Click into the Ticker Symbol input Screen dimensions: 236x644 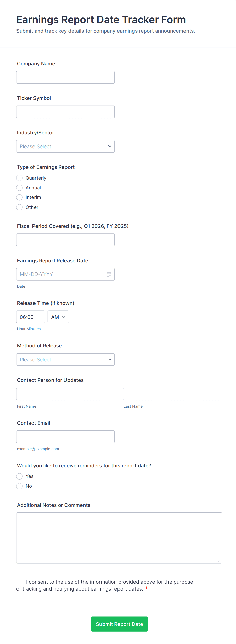coord(65,112)
